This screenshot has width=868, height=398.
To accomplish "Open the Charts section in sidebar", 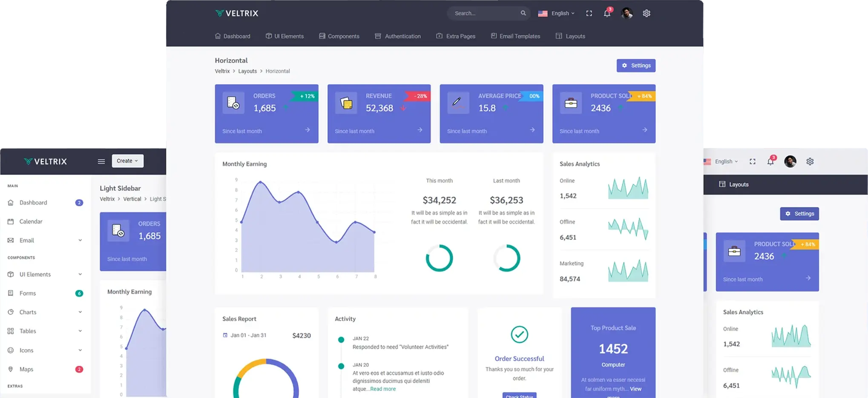I will tap(28, 312).
